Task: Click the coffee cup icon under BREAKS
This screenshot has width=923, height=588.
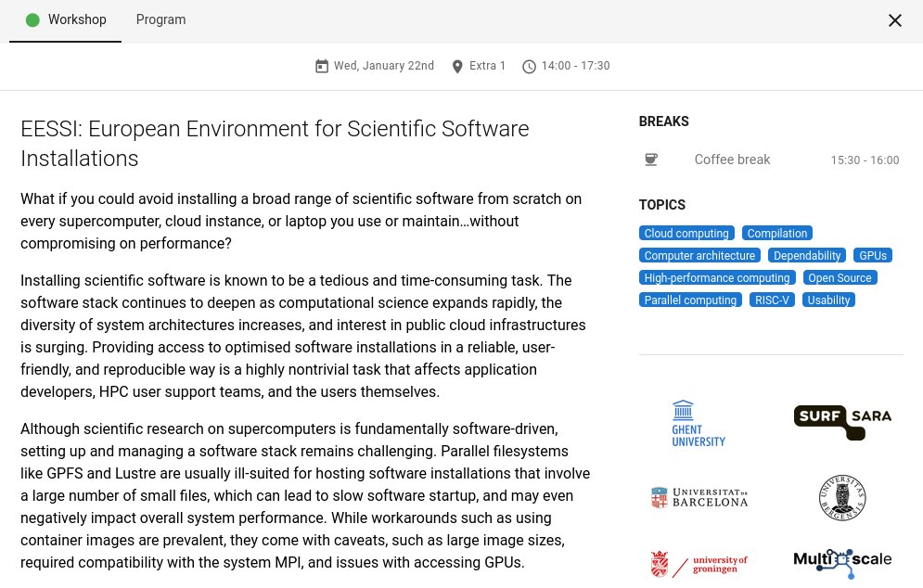Action: point(651,160)
